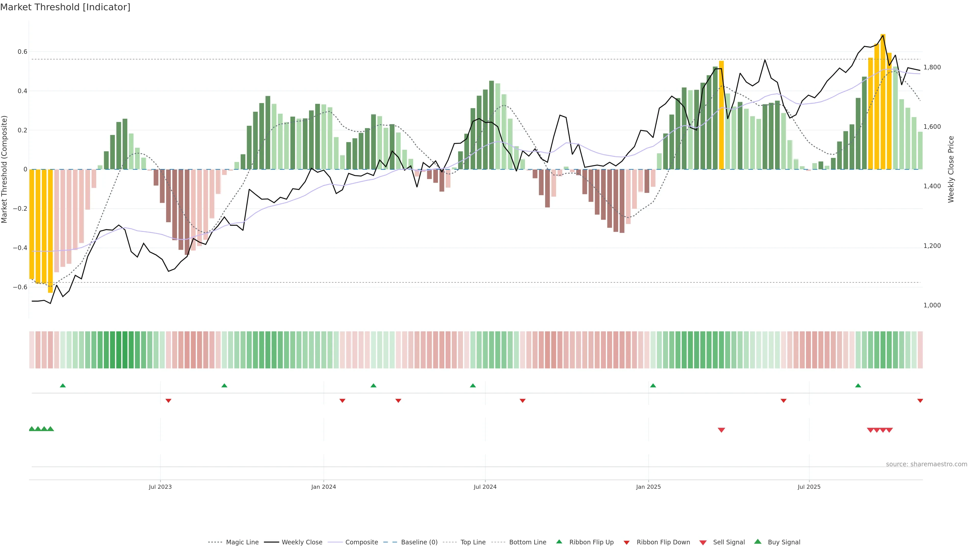980x551 pixels.
Task: Click the isolated red sell signal marker in early 2025
Action: (x=721, y=430)
